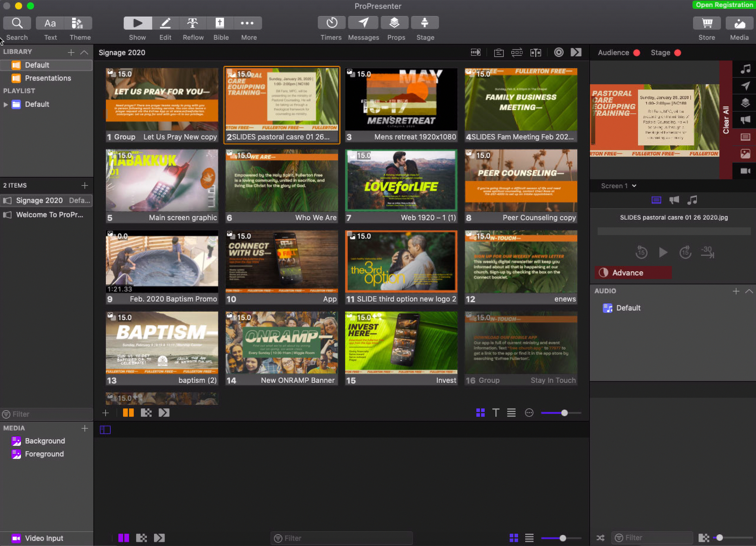
Task: Drag the playlist brightness slider
Action: pos(563,412)
